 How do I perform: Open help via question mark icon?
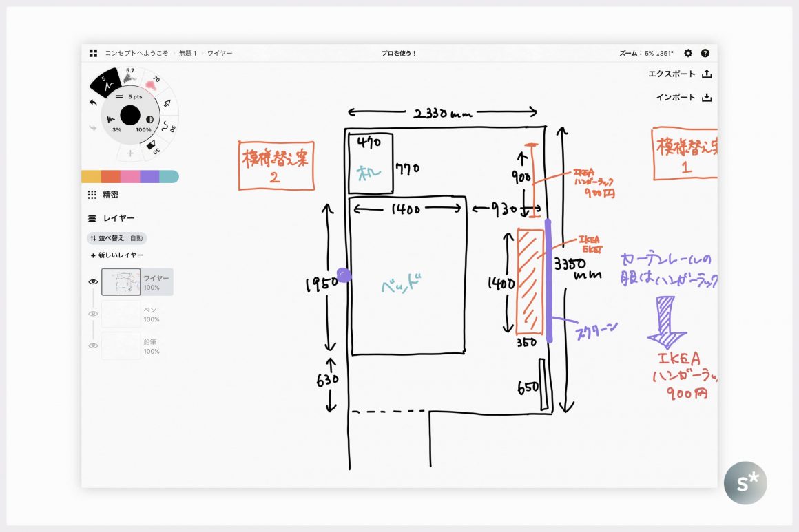(705, 53)
